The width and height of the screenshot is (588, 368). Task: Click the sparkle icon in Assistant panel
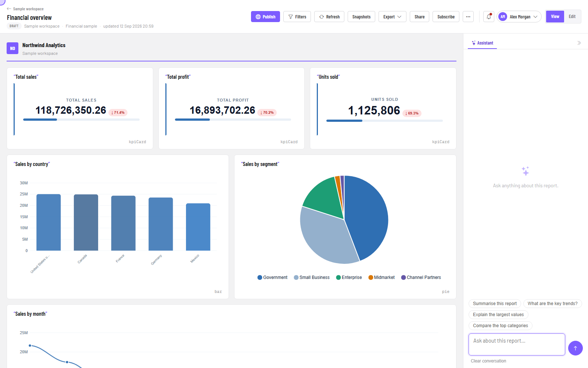[x=526, y=171]
